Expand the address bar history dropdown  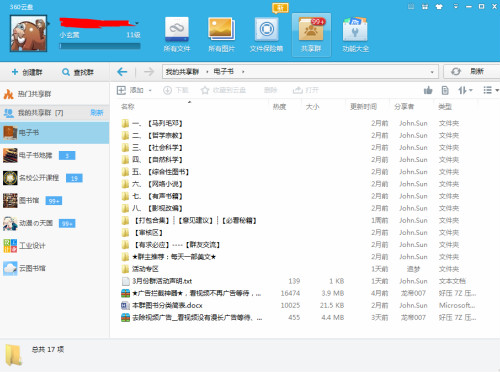coord(432,72)
